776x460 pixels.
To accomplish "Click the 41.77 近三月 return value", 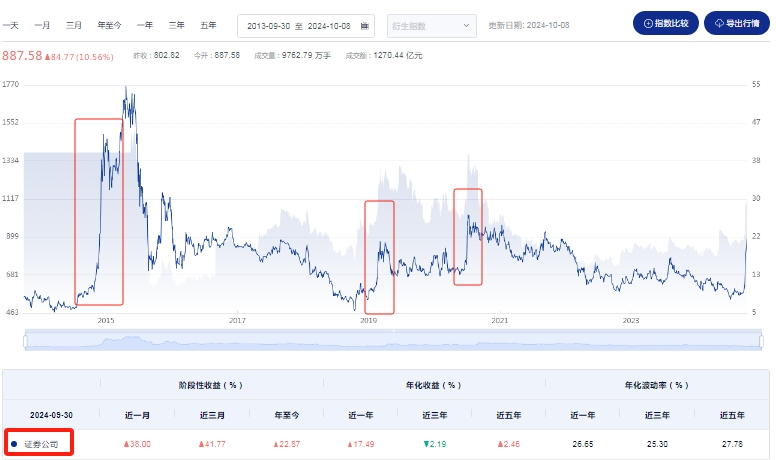I will 212,444.
